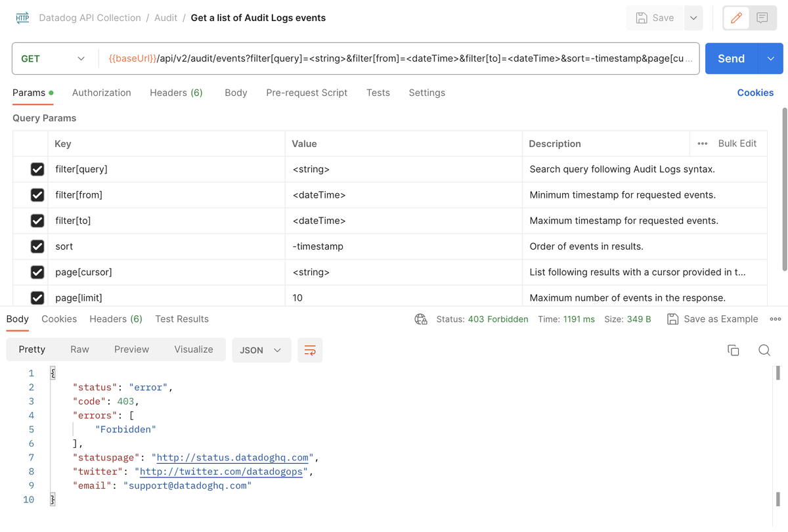Click the search icon in the response pane
788x532 pixels.
[x=764, y=350]
